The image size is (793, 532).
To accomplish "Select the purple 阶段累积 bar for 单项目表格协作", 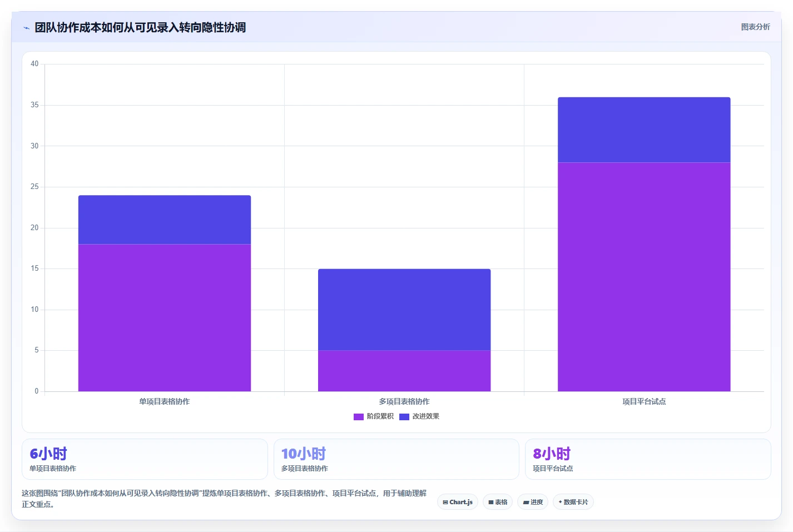I will pos(165,318).
